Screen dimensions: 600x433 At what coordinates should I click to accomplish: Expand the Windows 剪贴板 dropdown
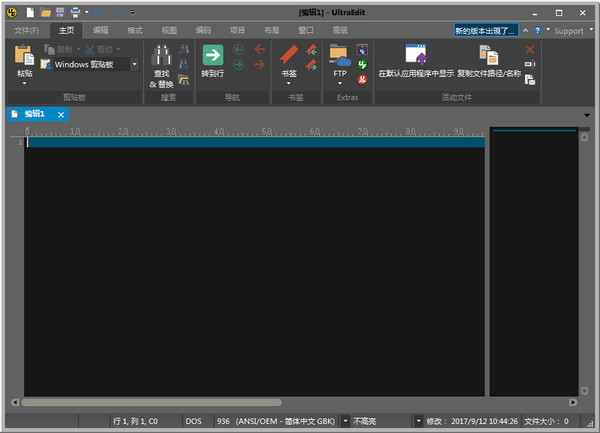tap(134, 65)
